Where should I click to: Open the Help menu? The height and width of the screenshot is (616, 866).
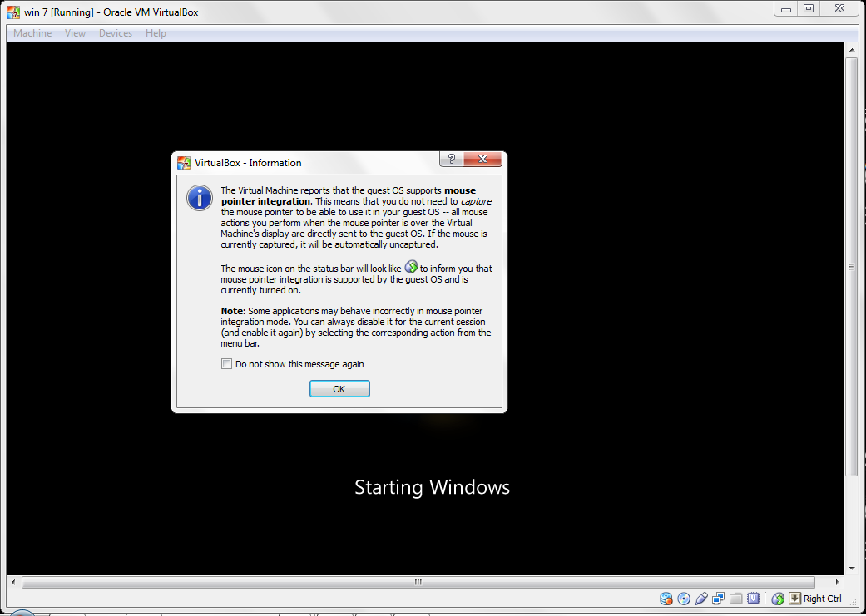point(156,33)
